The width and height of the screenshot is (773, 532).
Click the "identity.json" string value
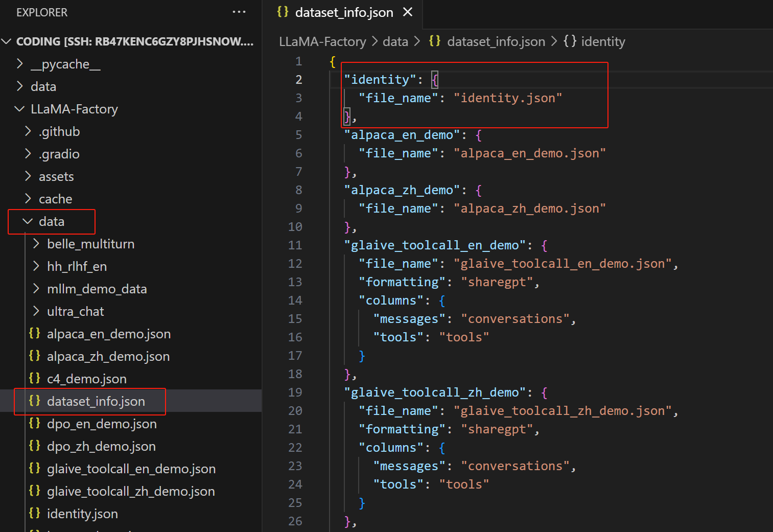[508, 98]
